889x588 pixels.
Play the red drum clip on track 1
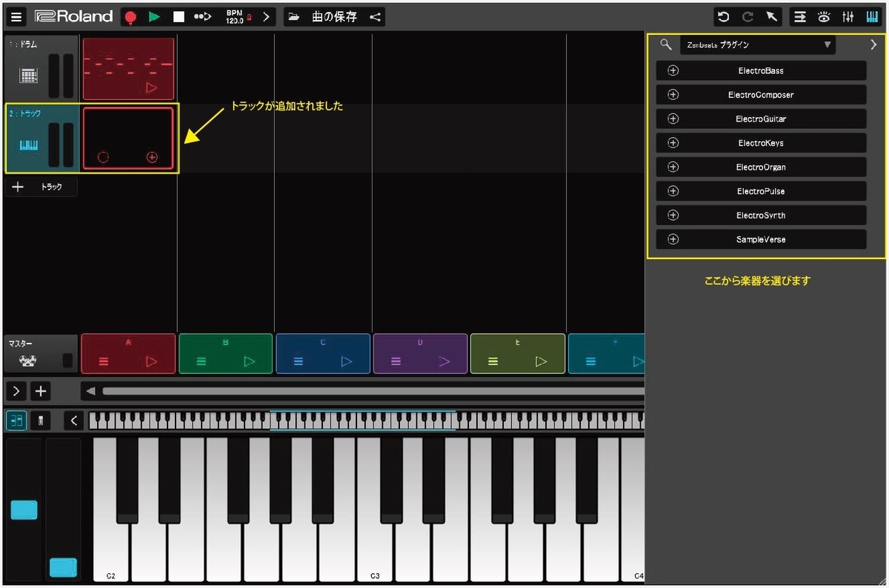(x=152, y=87)
